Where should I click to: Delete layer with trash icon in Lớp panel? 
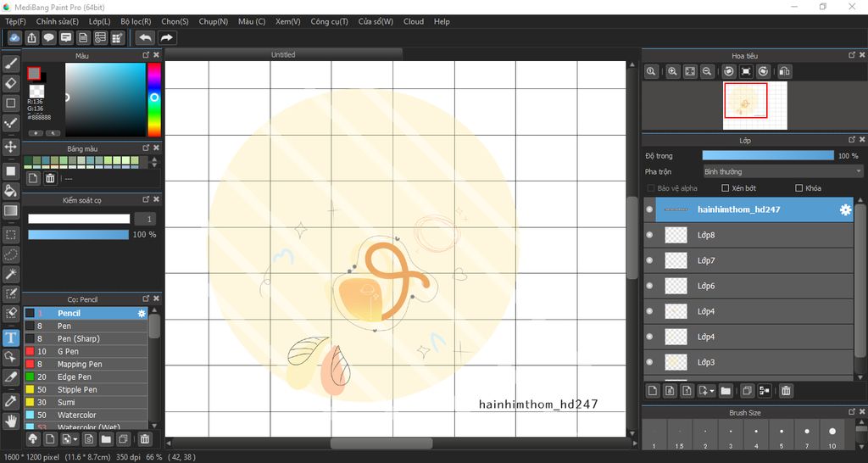coord(786,390)
